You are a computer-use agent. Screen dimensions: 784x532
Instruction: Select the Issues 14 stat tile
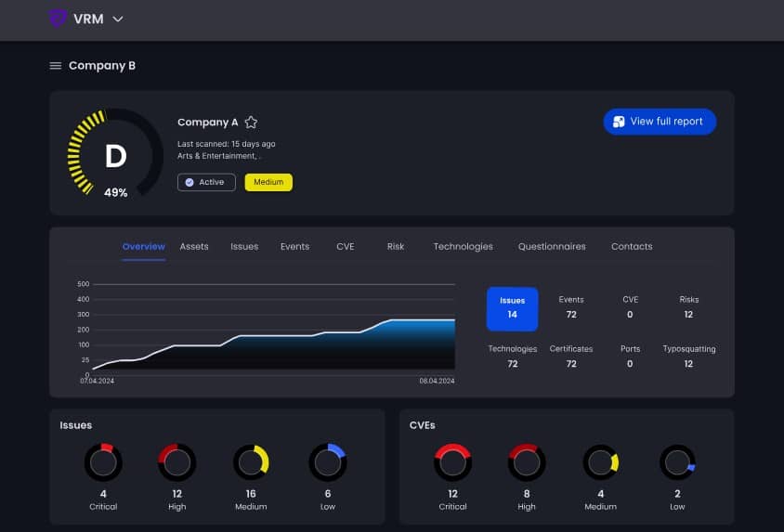[512, 308]
